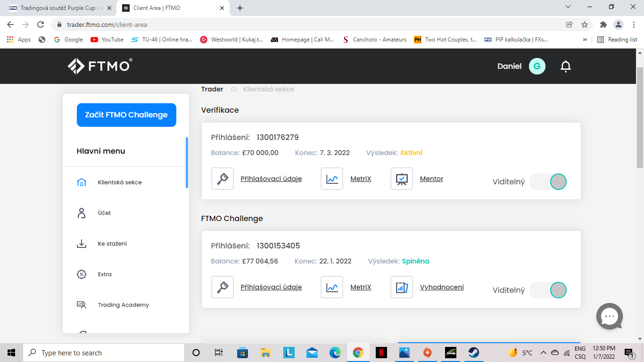Screen dimensions: 644x362
Task: Open the Windows notification center icon
Action: pos(628,353)
